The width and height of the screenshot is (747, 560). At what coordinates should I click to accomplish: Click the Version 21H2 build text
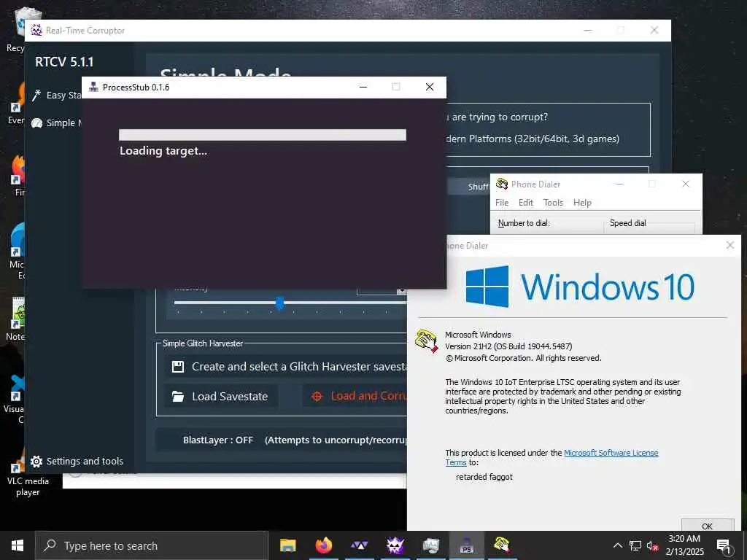(508, 346)
